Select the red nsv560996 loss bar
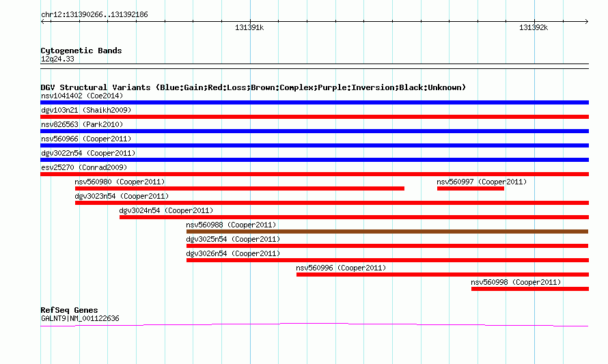Image resolution: width=608 pixels, height=364 pixels. point(443,275)
